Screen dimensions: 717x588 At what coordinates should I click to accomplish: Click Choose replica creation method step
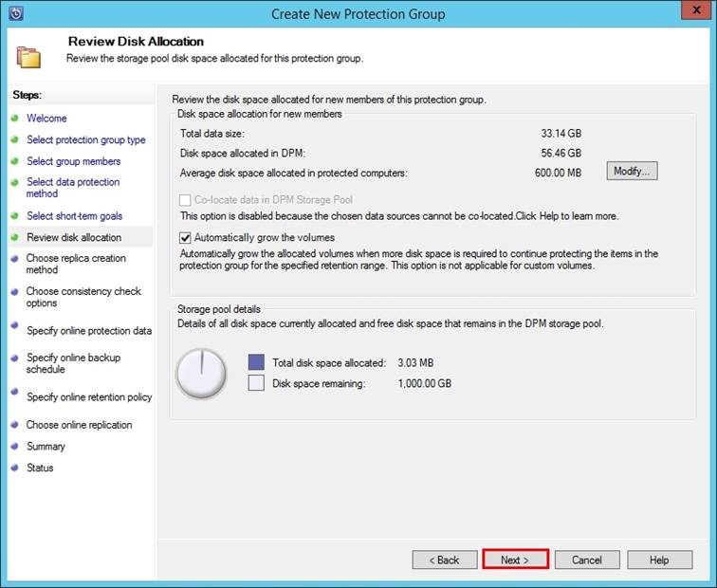pos(76,264)
